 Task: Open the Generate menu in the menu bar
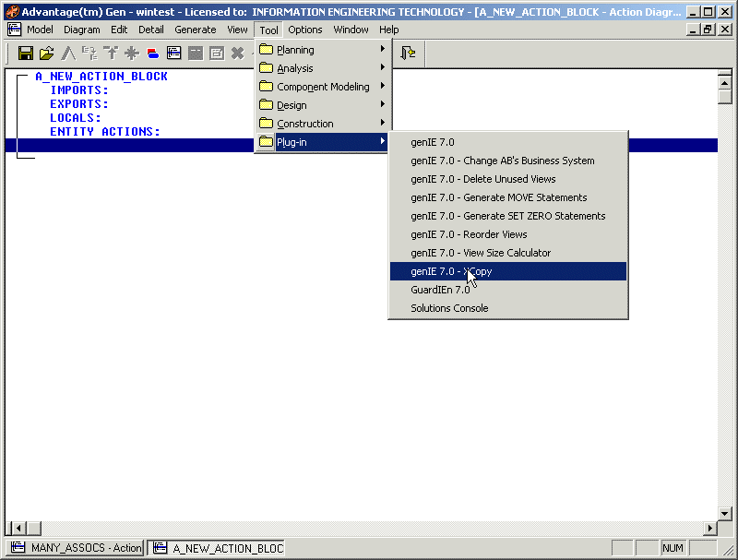(x=195, y=30)
